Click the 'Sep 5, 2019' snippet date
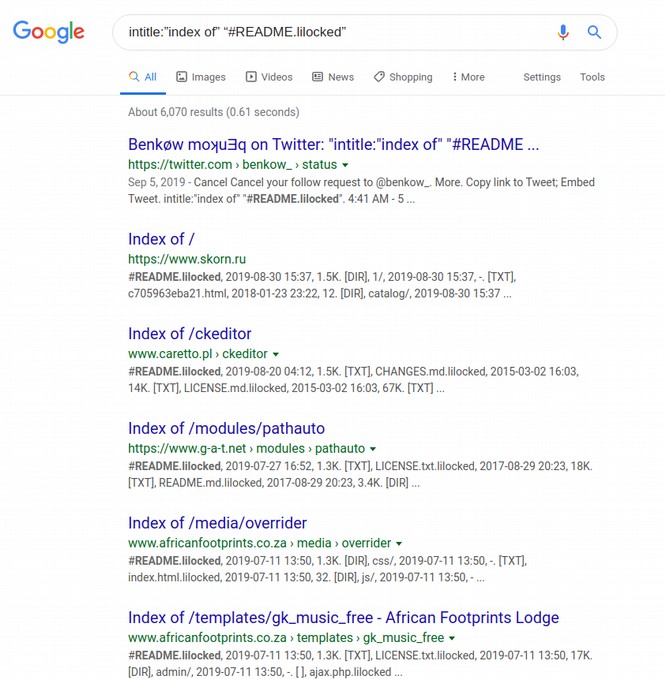This screenshot has height=679, width=665. click(156, 182)
